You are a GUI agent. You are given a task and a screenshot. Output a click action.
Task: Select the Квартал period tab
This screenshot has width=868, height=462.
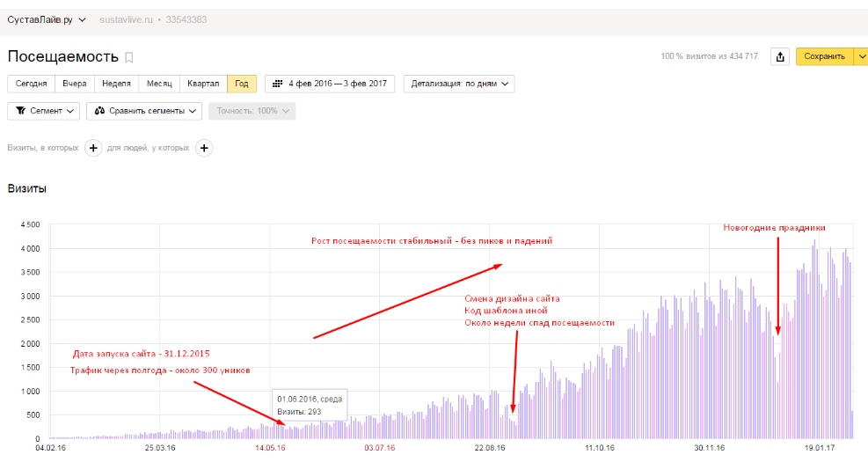[x=203, y=84]
